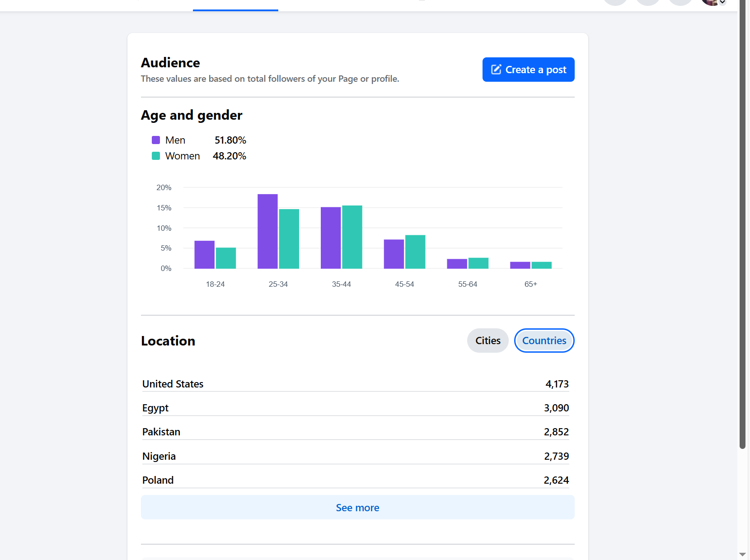Screen dimensions: 750x560
Task: Click the Create a post button
Action: click(528, 70)
